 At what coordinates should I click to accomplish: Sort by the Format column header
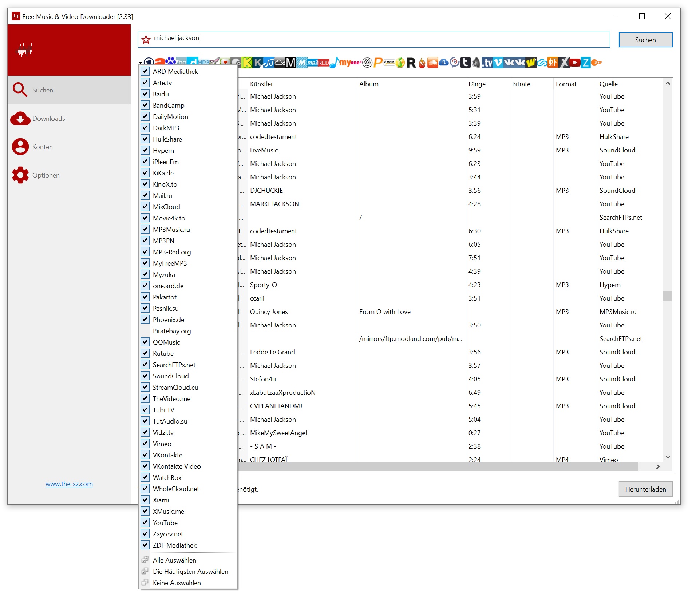point(575,84)
